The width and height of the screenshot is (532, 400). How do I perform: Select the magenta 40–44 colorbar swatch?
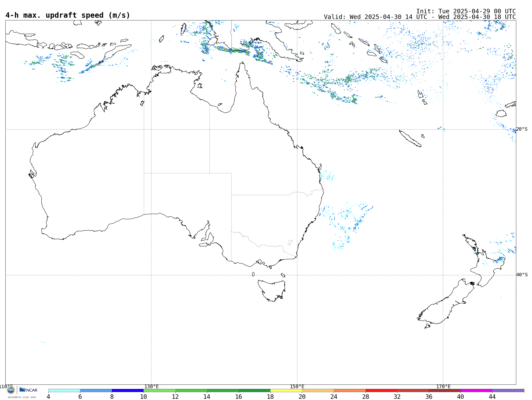point(476,391)
